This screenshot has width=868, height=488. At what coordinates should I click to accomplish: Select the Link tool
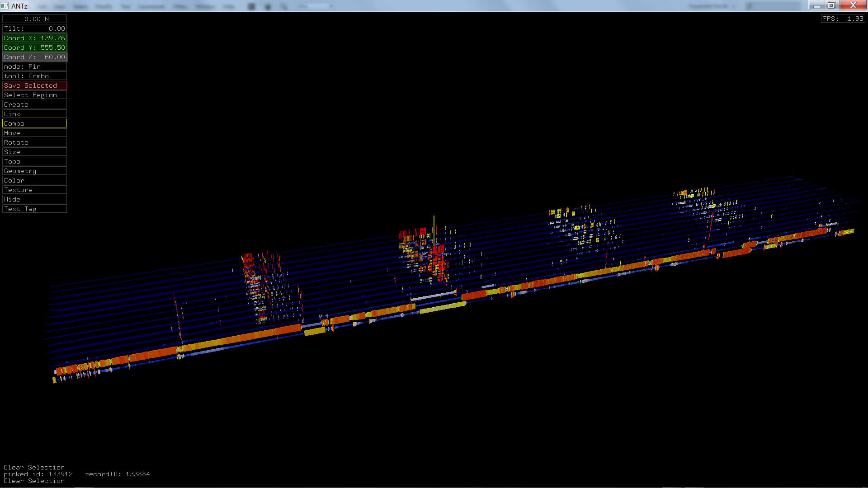click(x=34, y=114)
